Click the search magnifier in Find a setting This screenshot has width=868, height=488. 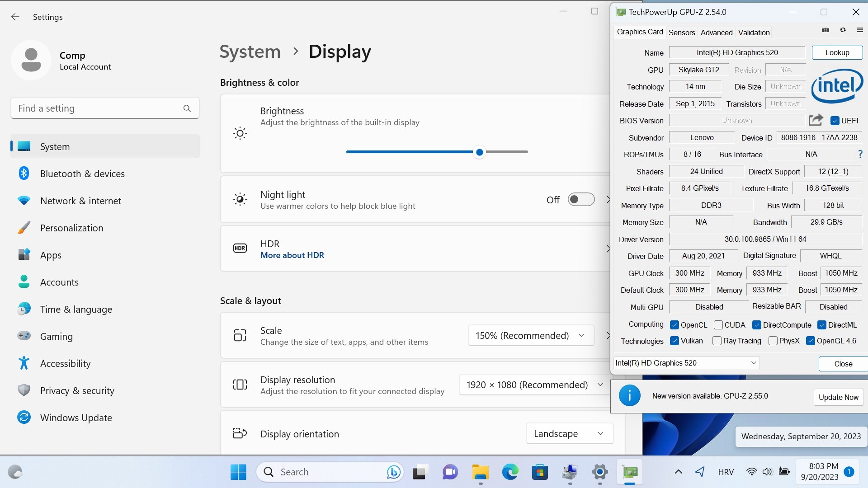(187, 108)
